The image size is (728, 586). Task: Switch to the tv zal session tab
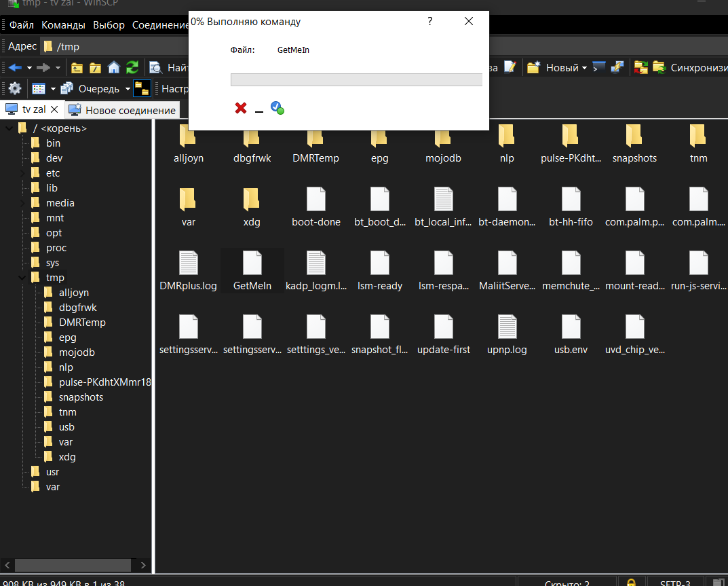(x=34, y=110)
